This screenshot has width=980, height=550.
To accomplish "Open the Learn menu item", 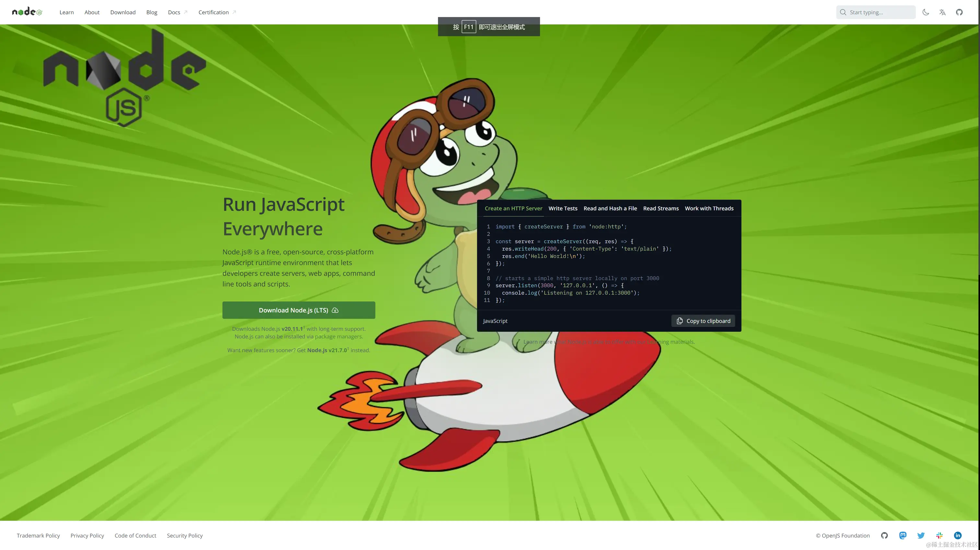I will (x=66, y=12).
